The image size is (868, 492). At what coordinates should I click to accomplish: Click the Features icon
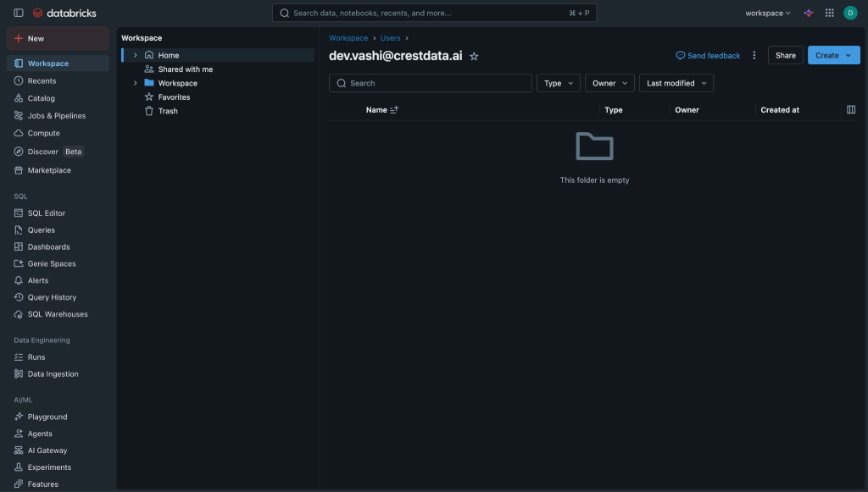coord(19,484)
